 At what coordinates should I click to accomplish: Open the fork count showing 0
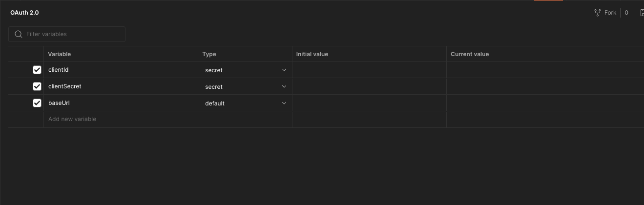click(x=626, y=13)
